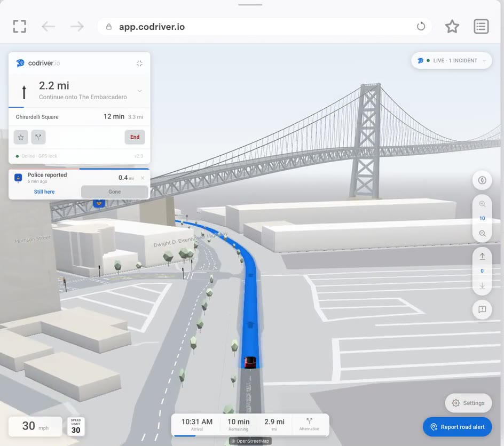Image resolution: width=504 pixels, height=446 pixels.
Task: Reload the page with the refresh icon
Action: [421, 26]
